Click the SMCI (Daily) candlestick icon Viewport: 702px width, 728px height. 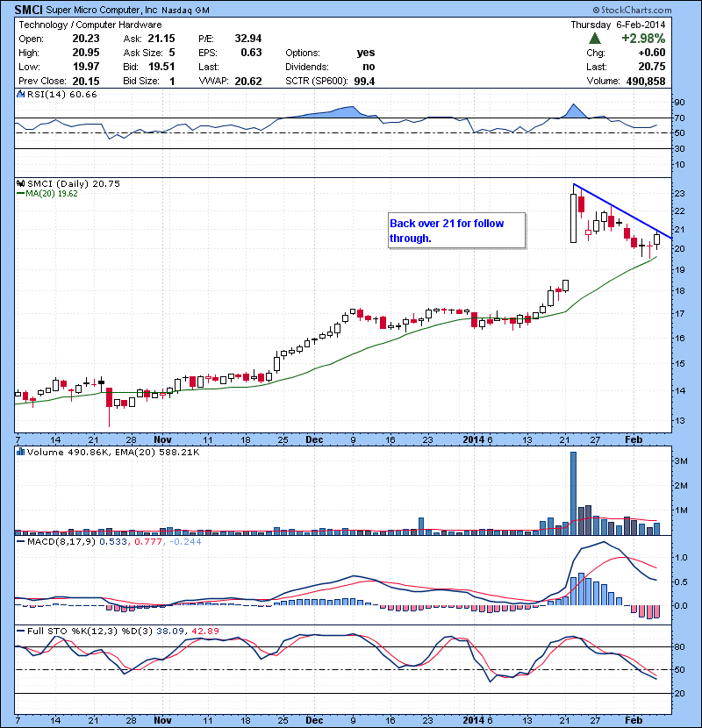click(x=20, y=184)
